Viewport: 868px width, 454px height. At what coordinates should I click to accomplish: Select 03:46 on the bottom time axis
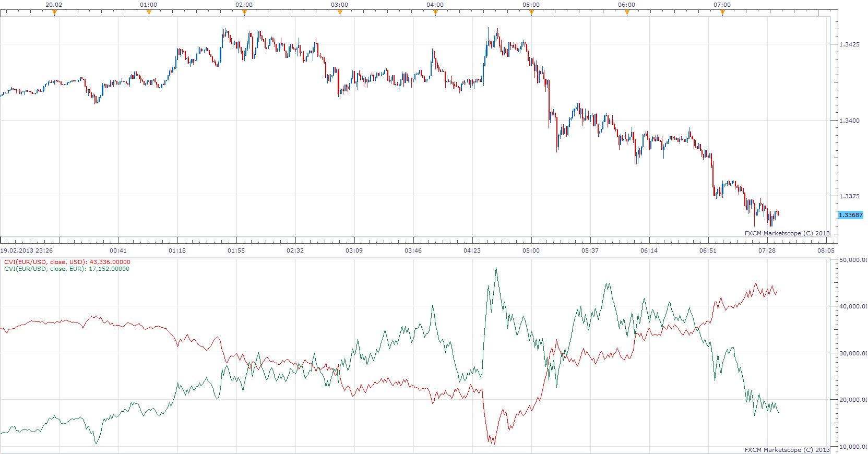coord(413,250)
